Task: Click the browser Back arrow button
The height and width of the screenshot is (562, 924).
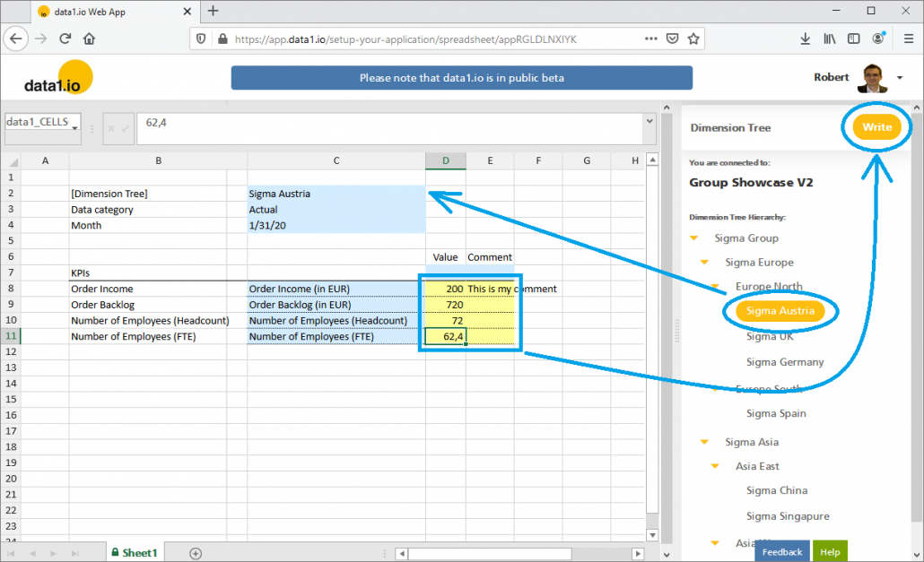Action: point(16,39)
